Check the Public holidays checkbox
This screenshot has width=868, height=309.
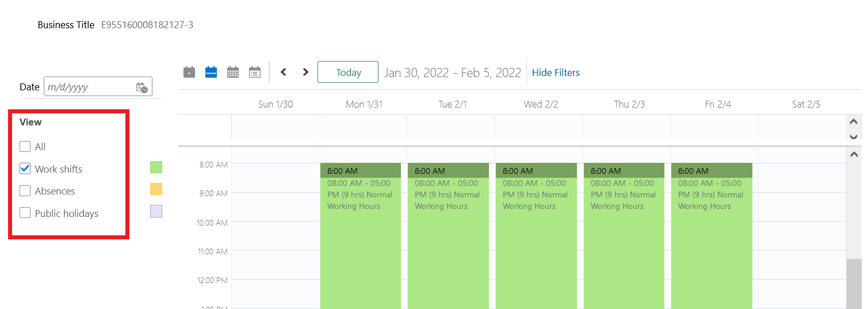(25, 213)
